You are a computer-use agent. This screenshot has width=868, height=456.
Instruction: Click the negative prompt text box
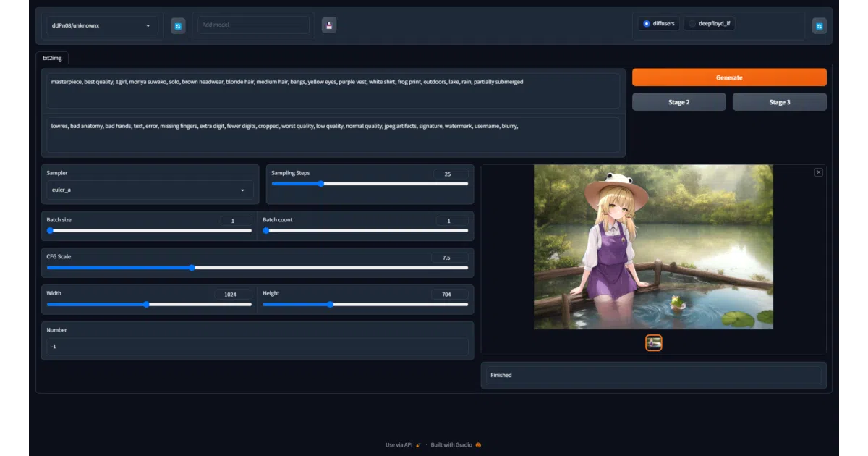[x=333, y=135]
